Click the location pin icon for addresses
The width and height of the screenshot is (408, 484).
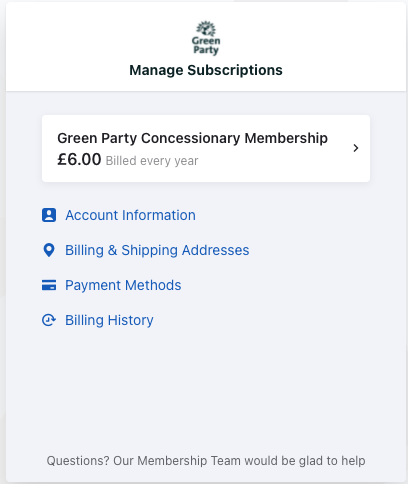49,250
